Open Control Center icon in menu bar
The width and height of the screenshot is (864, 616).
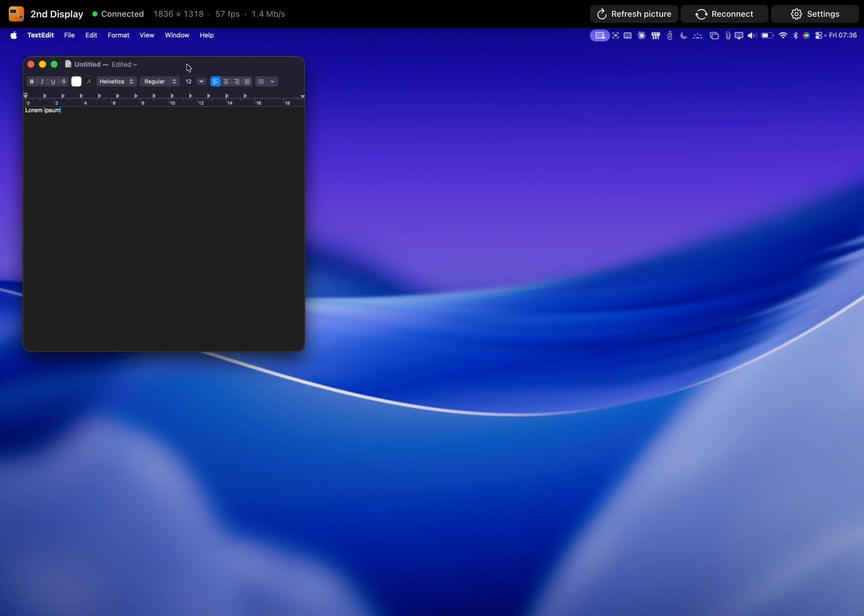pos(819,35)
